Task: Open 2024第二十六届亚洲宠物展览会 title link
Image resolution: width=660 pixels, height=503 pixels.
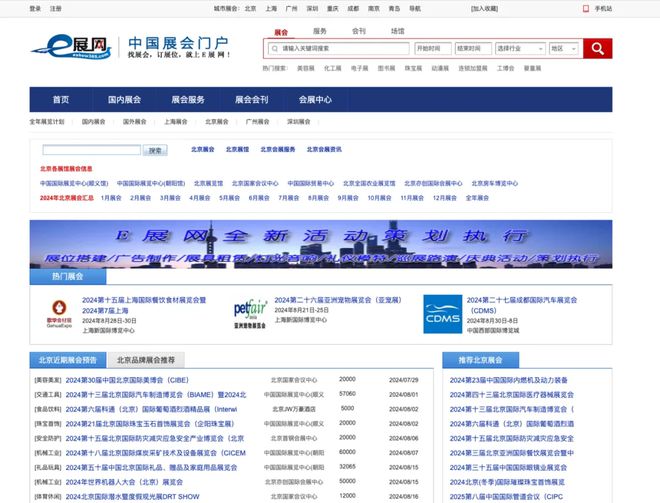Action: pos(338,300)
